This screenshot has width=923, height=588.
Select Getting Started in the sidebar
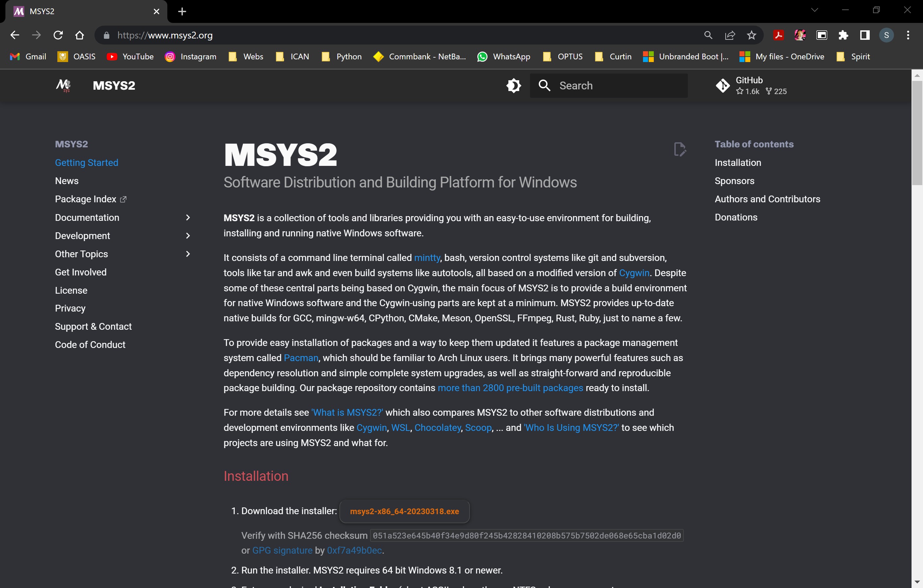pos(86,163)
